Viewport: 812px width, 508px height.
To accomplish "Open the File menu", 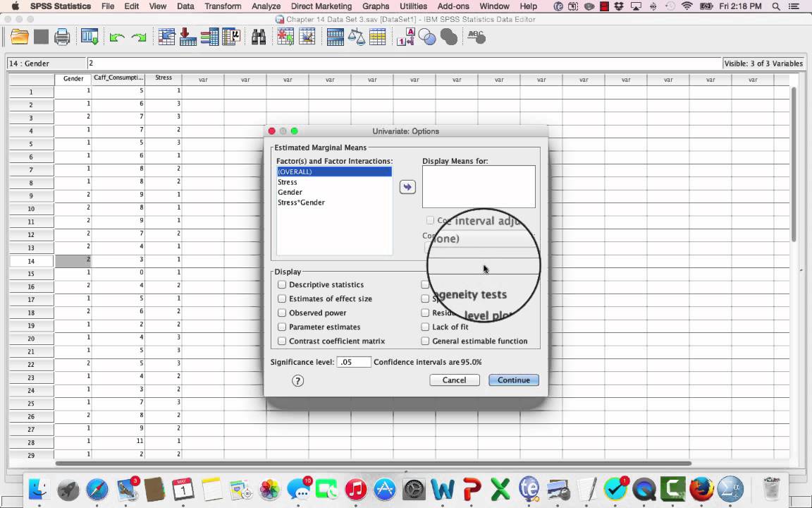I will (x=108, y=6).
